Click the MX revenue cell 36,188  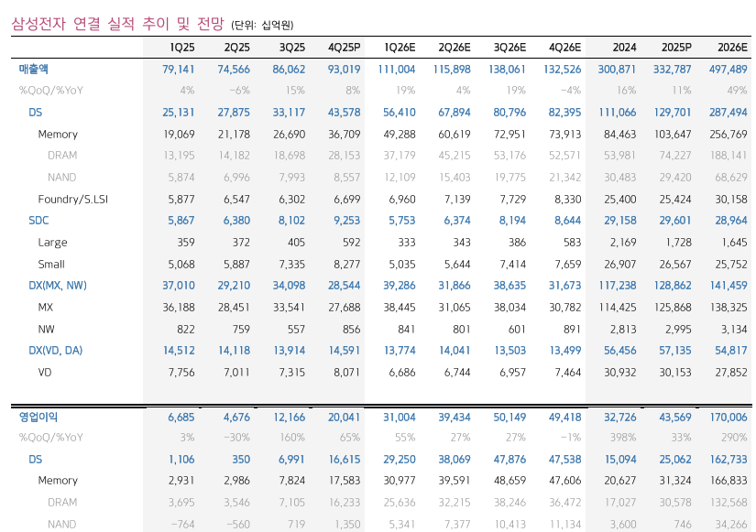pyautogui.click(x=180, y=307)
